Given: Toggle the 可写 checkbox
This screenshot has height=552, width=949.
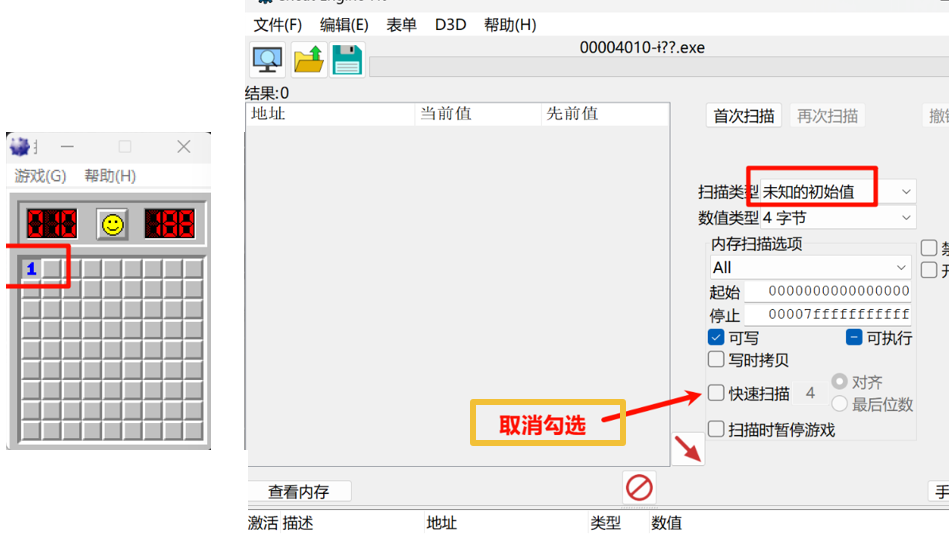Looking at the screenshot, I should click(x=716, y=337).
